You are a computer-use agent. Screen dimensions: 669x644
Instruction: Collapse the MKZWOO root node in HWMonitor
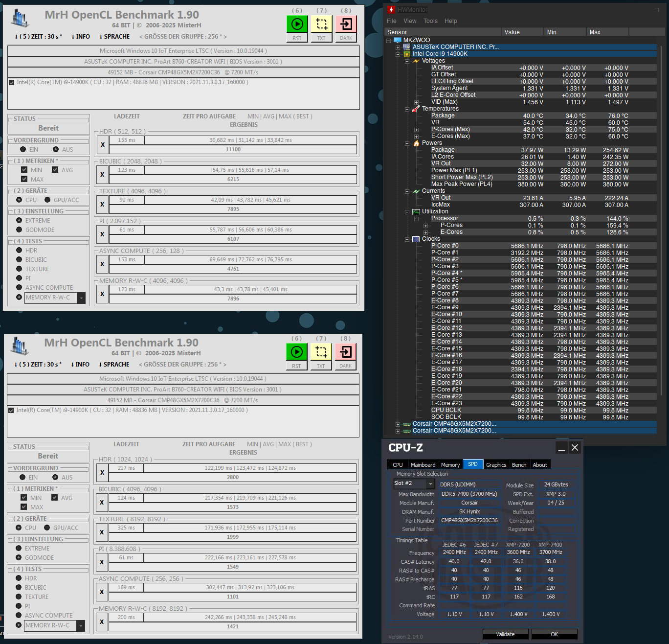pos(389,41)
